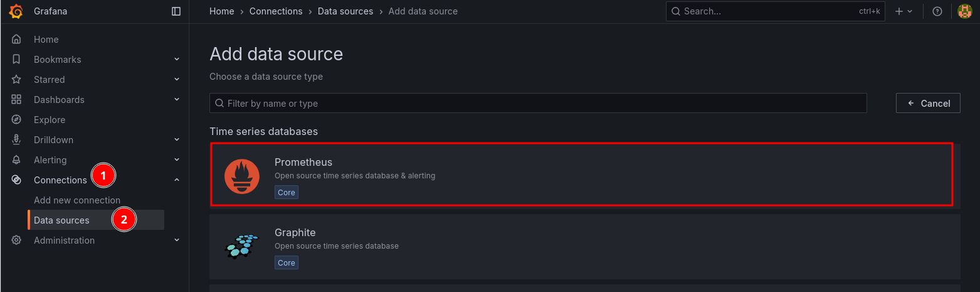
Task: Open the help question mark icon
Action: (x=937, y=11)
